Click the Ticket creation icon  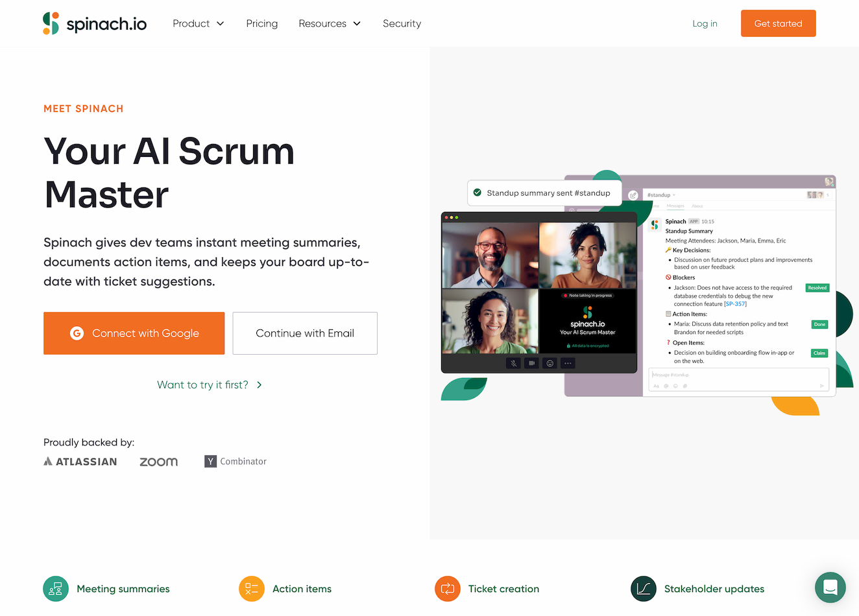[448, 589]
